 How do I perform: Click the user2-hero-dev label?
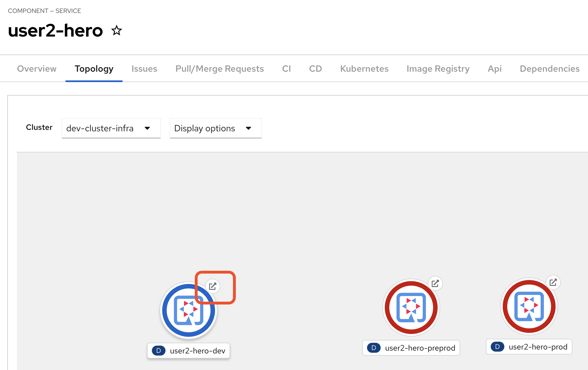tap(198, 351)
